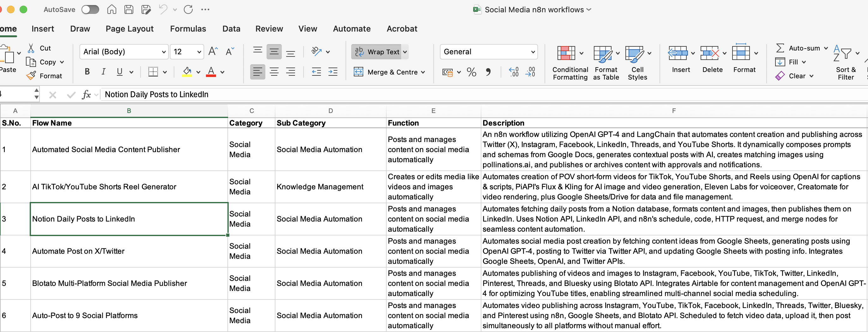The height and width of the screenshot is (332, 868).
Task: Align text left in the cell
Action: click(x=258, y=72)
